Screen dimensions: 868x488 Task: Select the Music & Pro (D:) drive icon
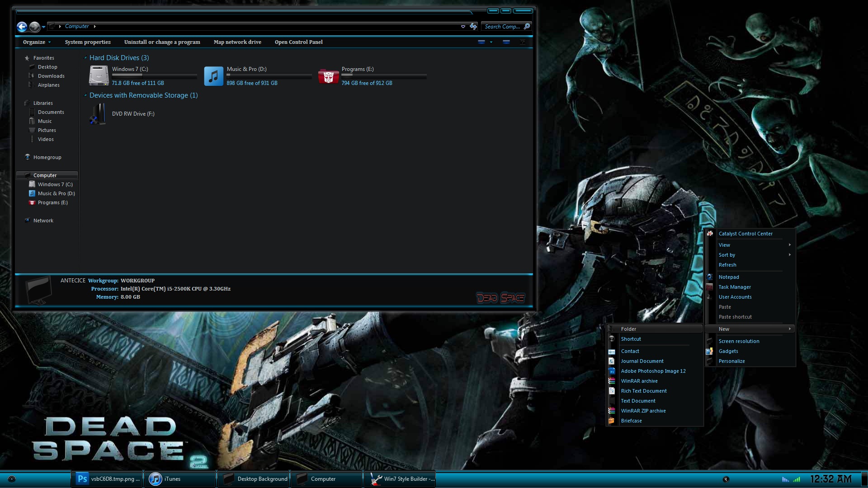tap(213, 76)
